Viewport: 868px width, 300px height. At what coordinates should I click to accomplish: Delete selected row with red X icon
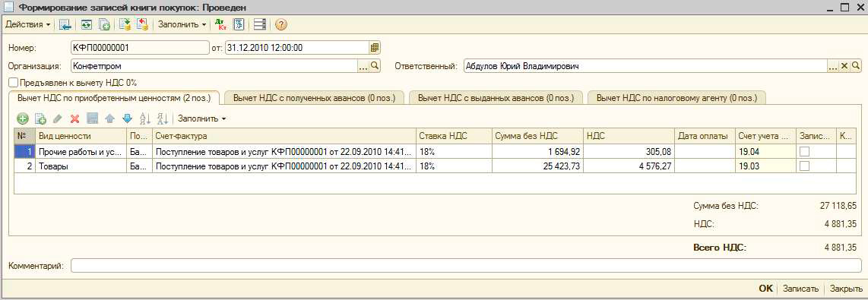pyautogui.click(x=74, y=118)
